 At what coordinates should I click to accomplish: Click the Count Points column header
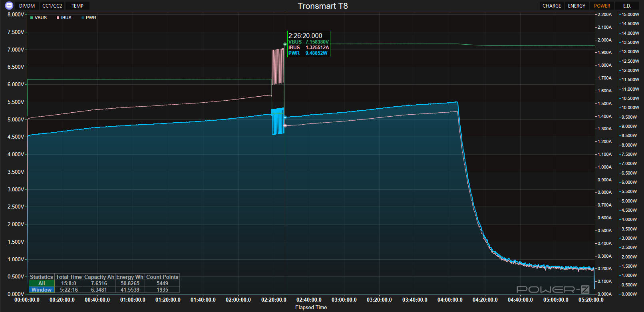point(162,277)
